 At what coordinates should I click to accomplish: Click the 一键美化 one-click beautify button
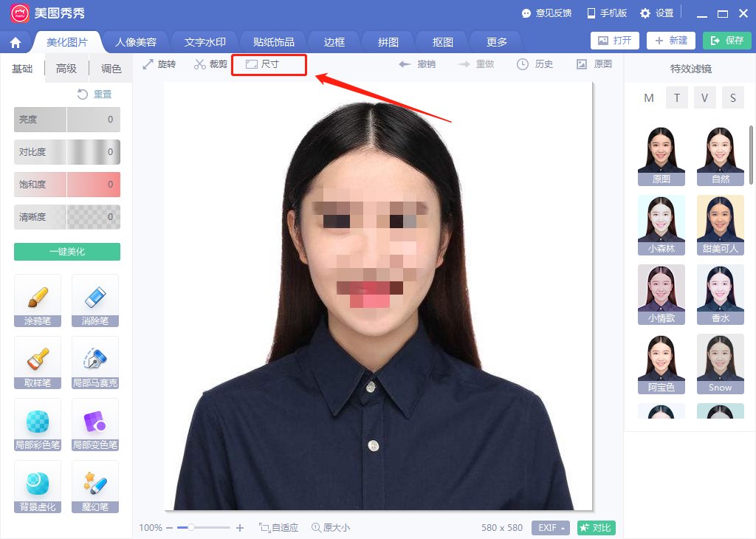click(66, 251)
